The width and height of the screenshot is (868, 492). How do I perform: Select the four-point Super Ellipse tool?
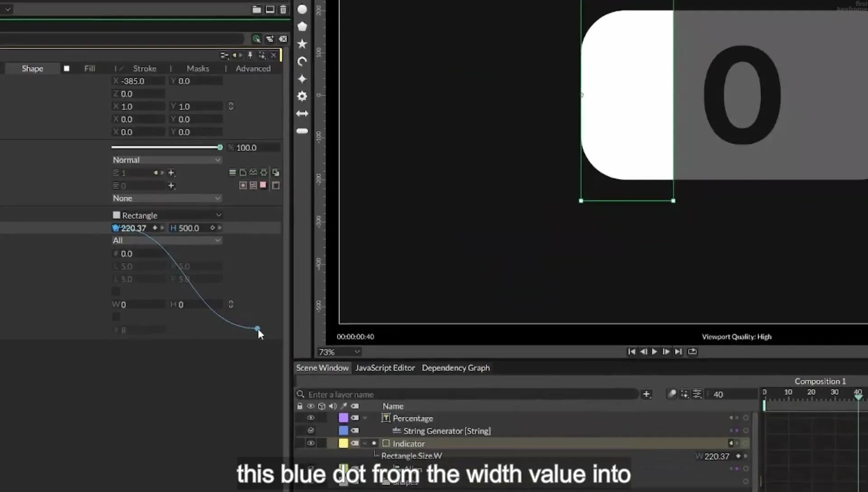click(x=302, y=79)
